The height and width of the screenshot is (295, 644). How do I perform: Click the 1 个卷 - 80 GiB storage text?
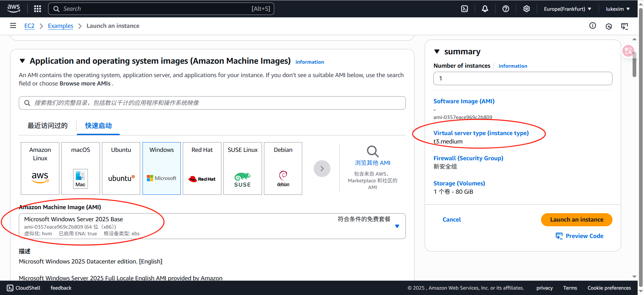pyautogui.click(x=453, y=192)
